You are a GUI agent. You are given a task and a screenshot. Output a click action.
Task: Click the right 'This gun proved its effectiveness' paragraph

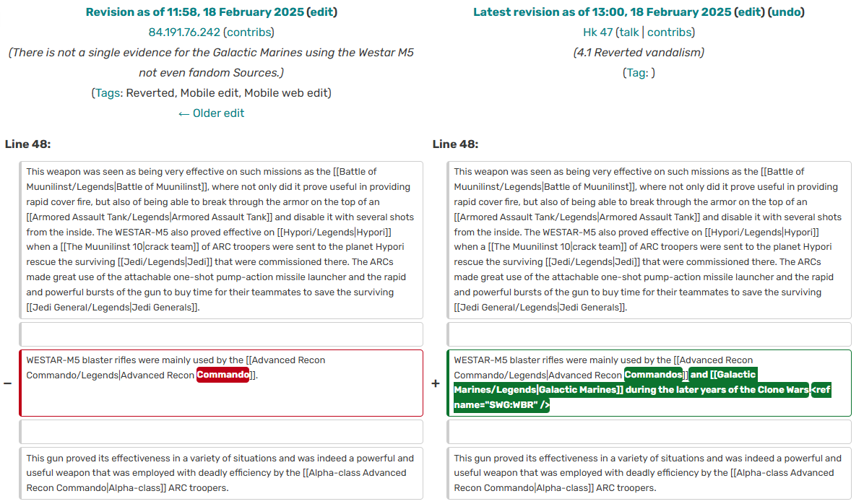(649, 473)
